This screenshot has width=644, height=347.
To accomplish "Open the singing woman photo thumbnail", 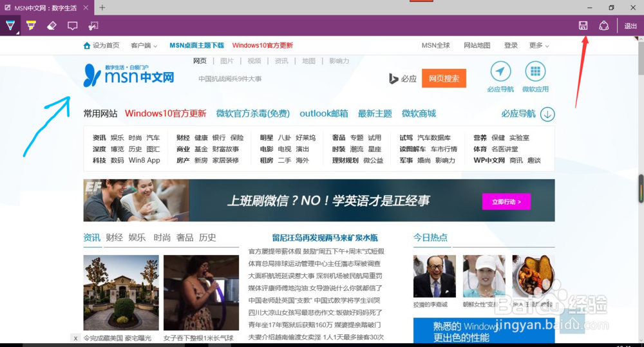I will [201, 293].
